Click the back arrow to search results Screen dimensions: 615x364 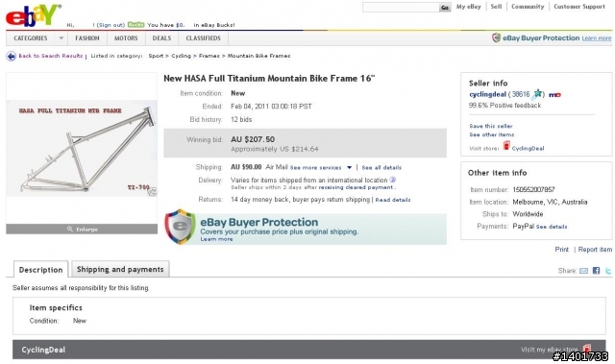tap(11, 56)
